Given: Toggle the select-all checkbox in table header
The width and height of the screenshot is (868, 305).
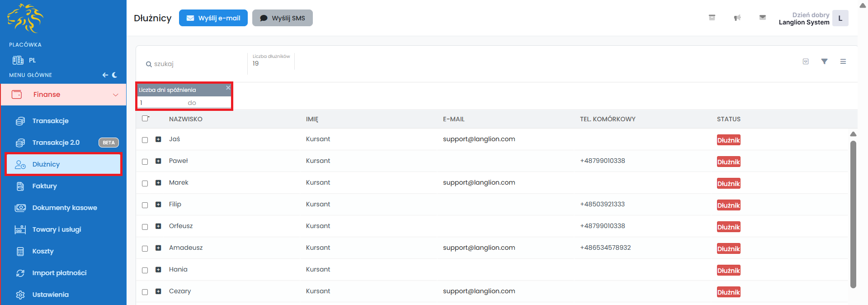Looking at the screenshot, I should point(145,119).
